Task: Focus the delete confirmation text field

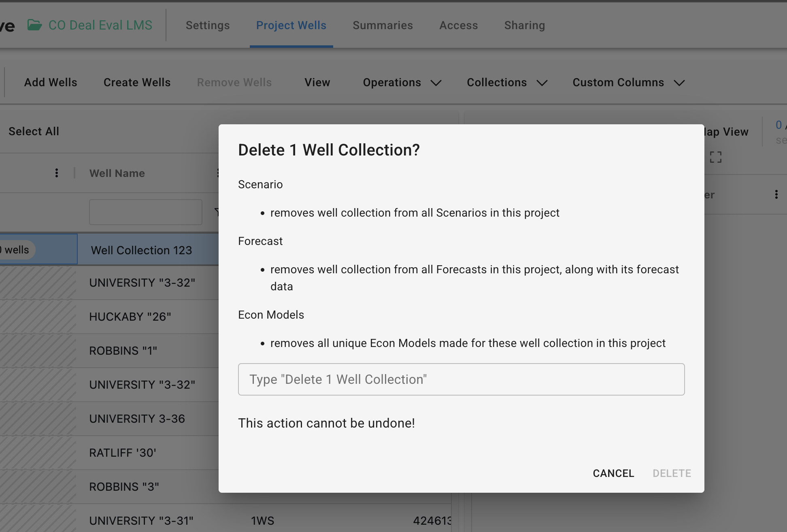Action: (461, 379)
